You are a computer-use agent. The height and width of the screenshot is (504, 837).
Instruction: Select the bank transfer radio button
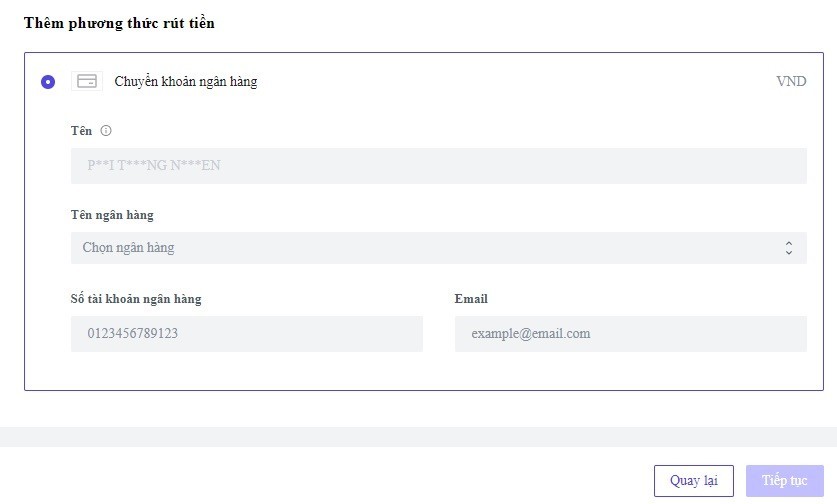click(48, 82)
